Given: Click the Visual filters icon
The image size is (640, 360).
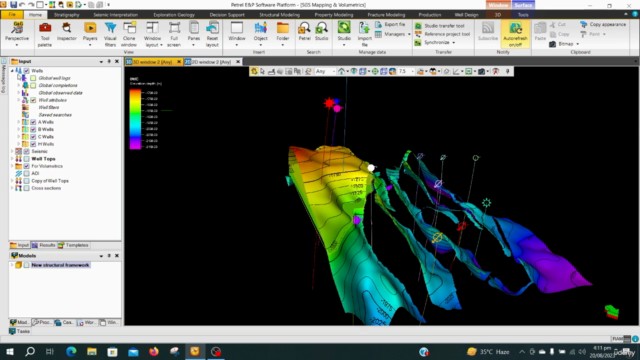Looking at the screenshot, I should click(x=110, y=34).
